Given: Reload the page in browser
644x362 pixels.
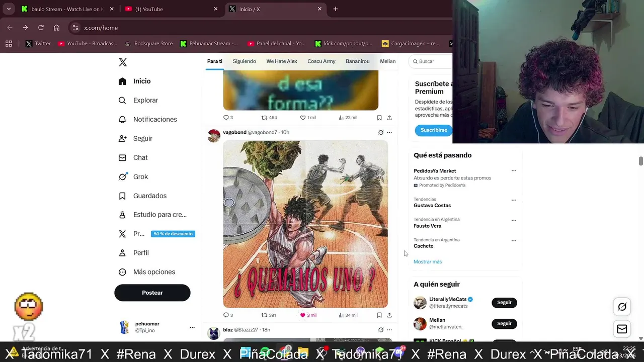Looking at the screenshot, I should point(41,28).
